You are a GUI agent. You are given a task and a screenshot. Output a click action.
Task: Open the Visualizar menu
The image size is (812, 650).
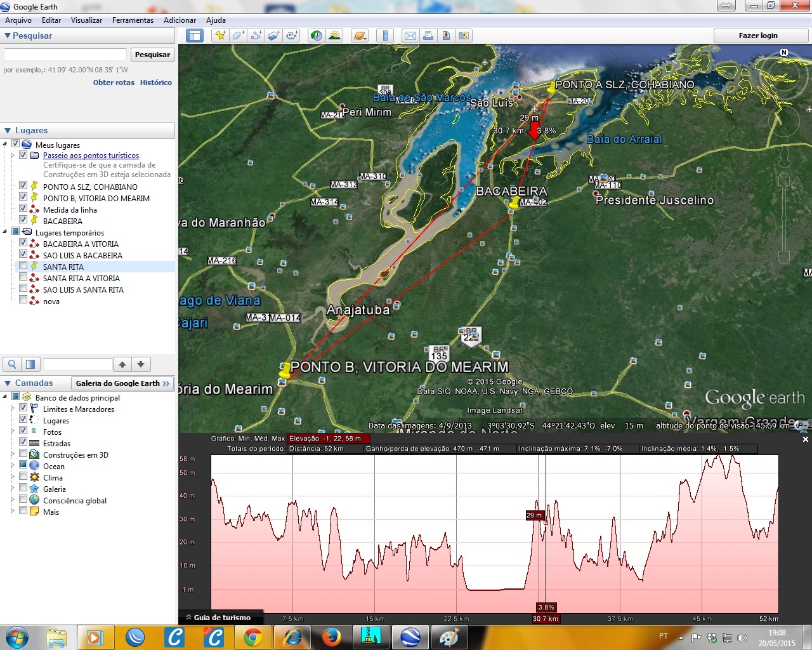[x=86, y=20]
